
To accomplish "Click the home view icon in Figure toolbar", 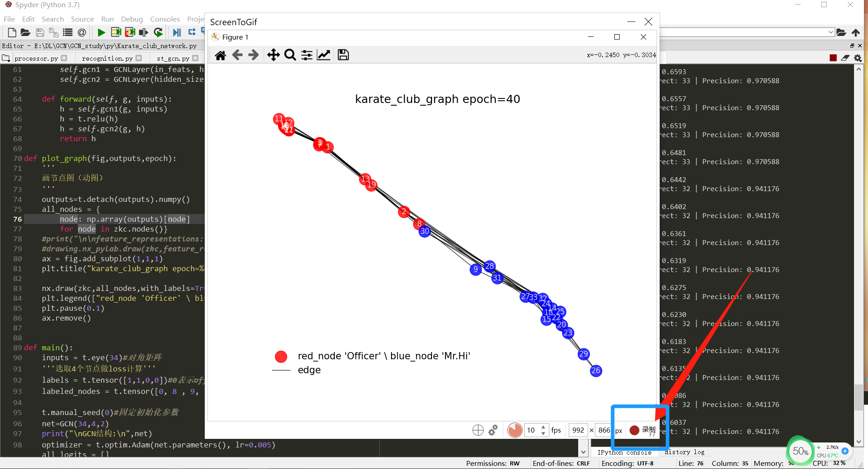I will point(220,55).
